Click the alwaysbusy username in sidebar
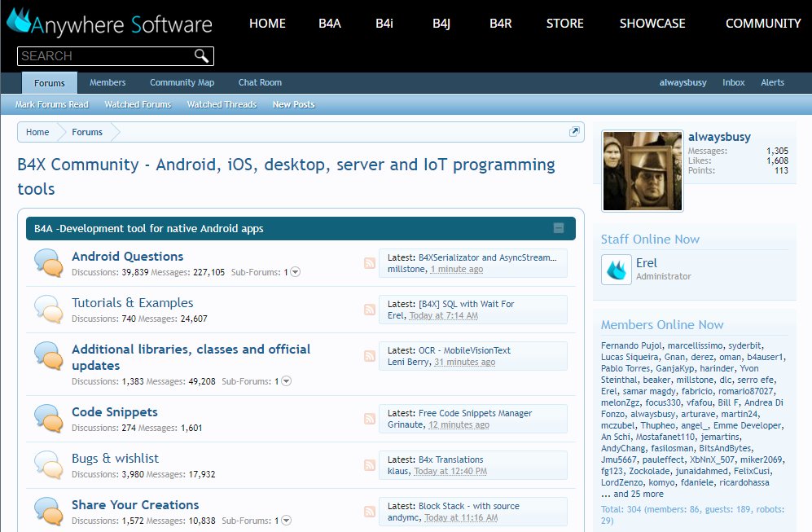This screenshot has height=532, width=812. click(x=719, y=137)
